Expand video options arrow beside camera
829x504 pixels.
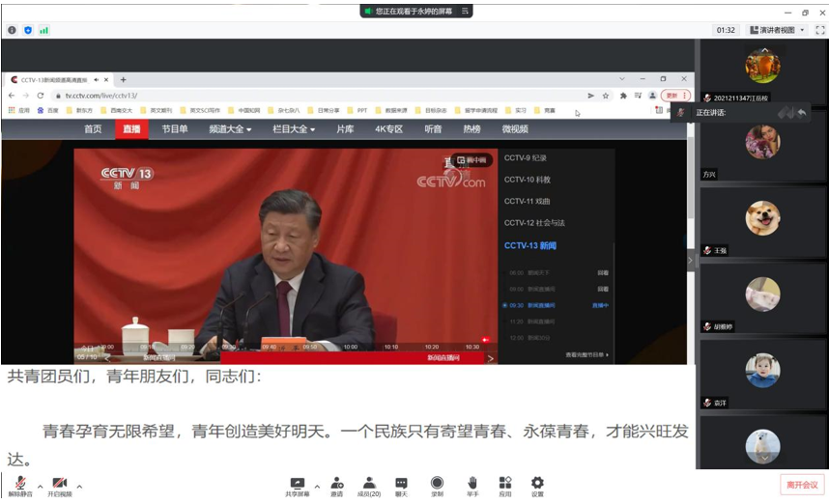click(79, 486)
